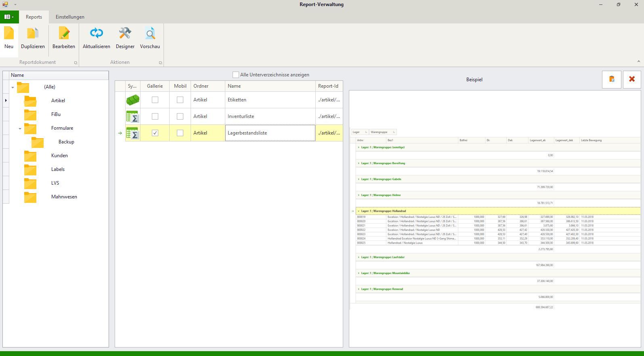This screenshot has width=644, height=356.
Task: Click the paste icon button beside Beispiel
Action: [612, 79]
